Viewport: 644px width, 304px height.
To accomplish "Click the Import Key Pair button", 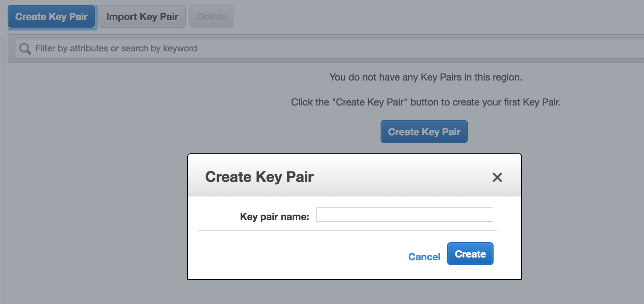I will click(142, 17).
